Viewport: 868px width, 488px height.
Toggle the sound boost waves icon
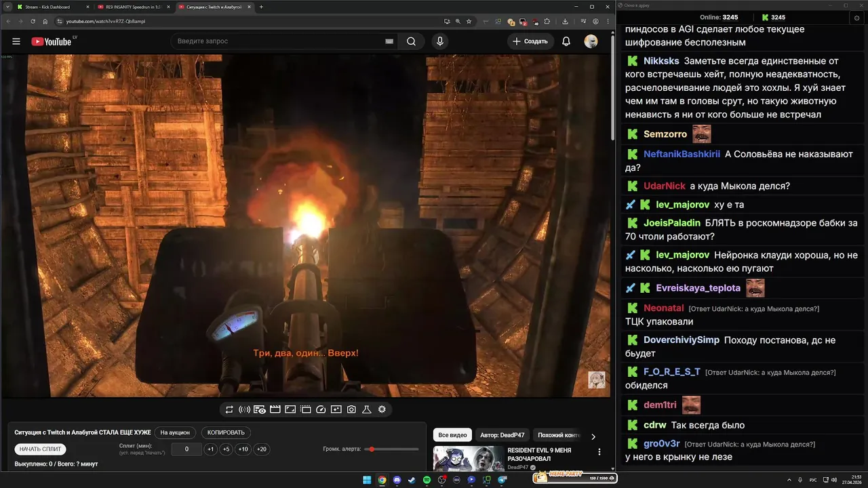pos(245,409)
